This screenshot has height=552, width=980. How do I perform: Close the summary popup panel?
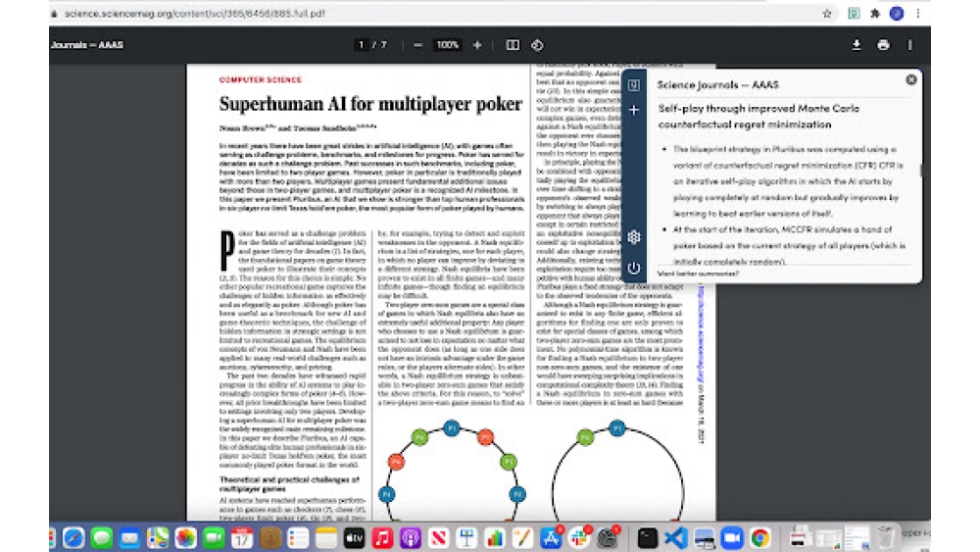911,80
